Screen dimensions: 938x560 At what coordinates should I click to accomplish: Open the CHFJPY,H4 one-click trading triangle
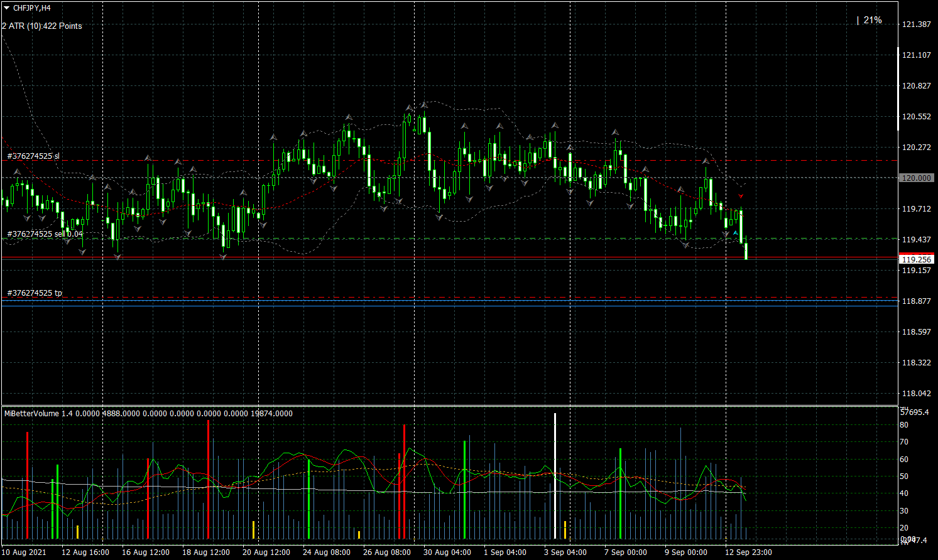click(6, 8)
